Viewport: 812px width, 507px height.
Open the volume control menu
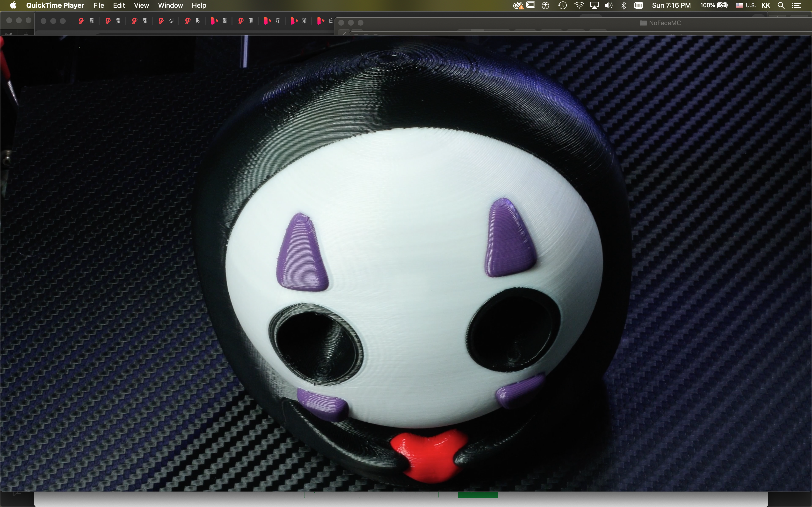coord(608,5)
